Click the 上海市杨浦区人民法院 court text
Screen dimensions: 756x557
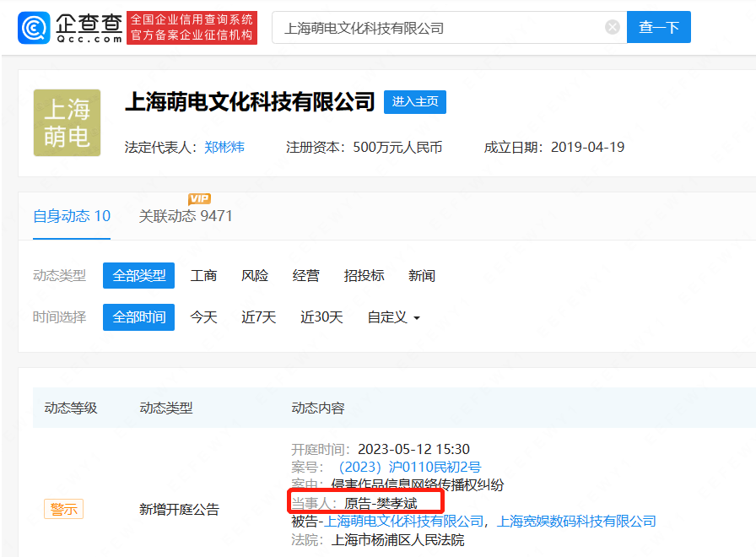point(397,539)
